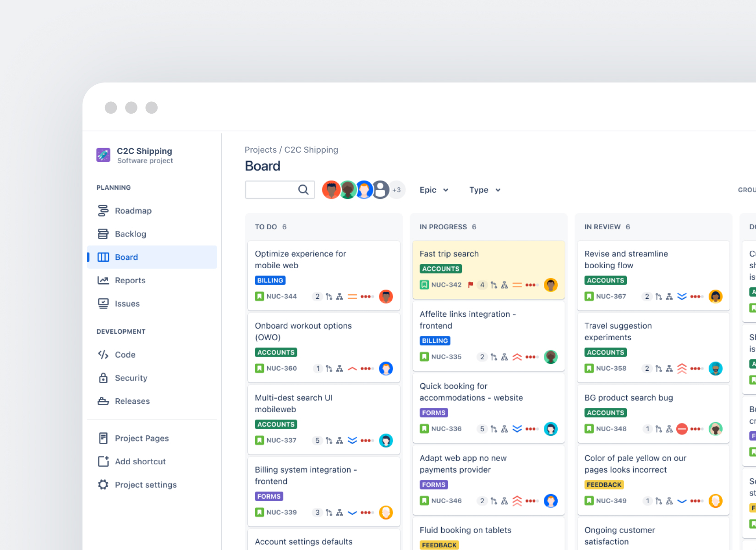Viewport: 756px width, 550px height.
Task: Click the child issues icon on NUC-335
Action: [504, 357]
